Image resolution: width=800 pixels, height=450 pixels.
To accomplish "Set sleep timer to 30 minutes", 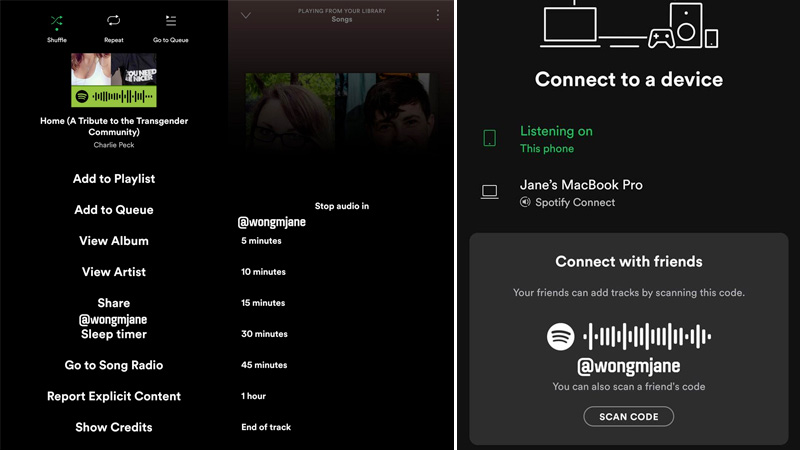I will point(264,334).
